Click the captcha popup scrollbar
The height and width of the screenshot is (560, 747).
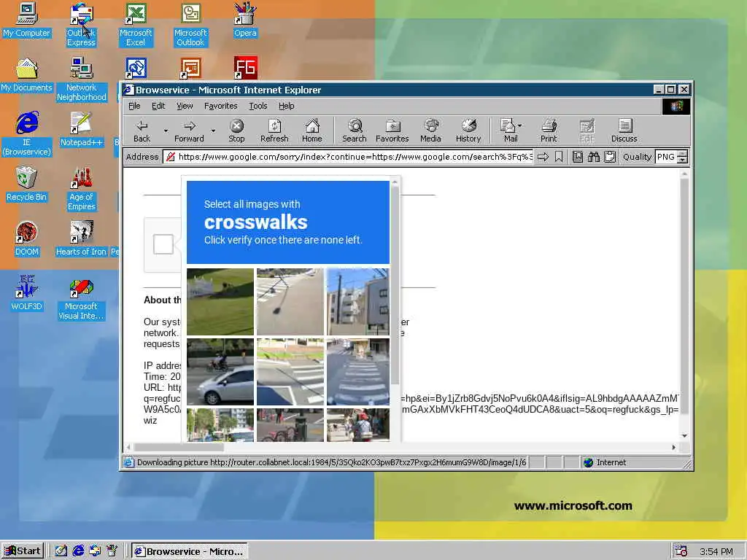[x=395, y=286]
